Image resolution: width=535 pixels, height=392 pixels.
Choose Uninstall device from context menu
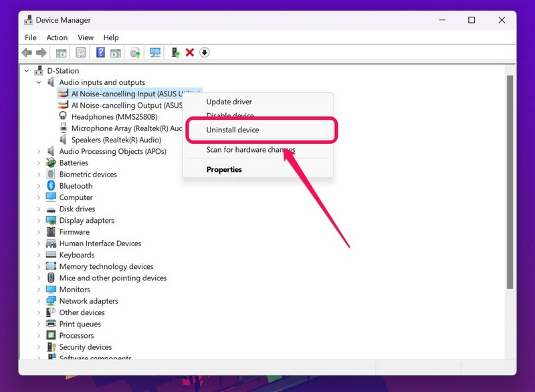pyautogui.click(x=232, y=130)
